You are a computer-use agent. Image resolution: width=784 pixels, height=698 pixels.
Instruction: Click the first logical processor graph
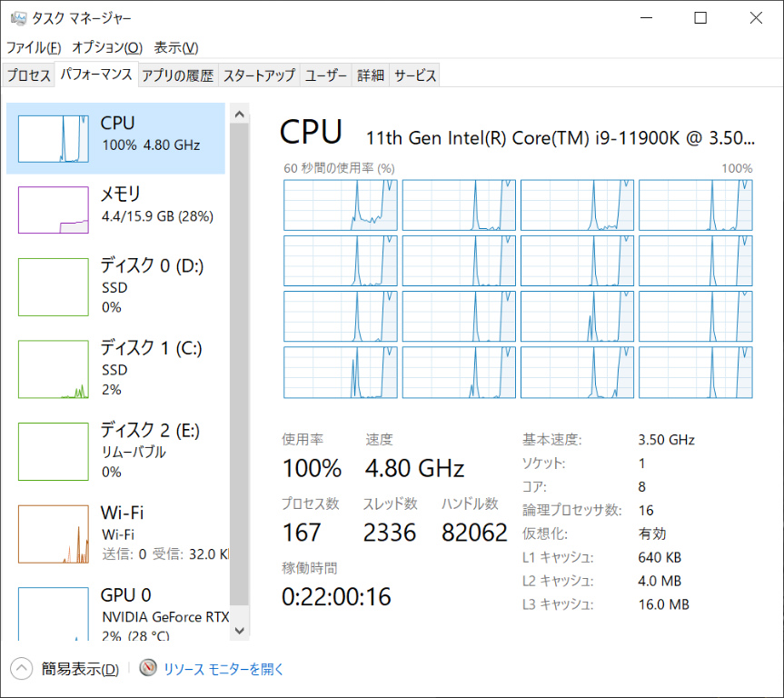(341, 204)
